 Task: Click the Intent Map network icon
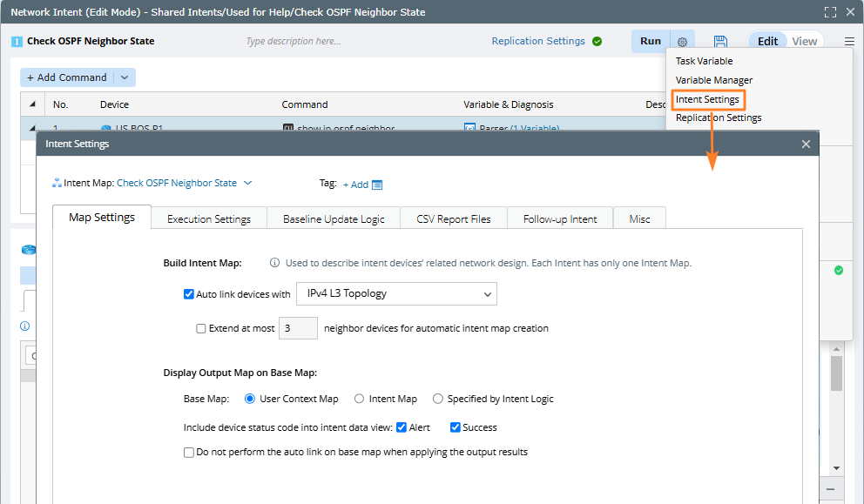pos(57,184)
